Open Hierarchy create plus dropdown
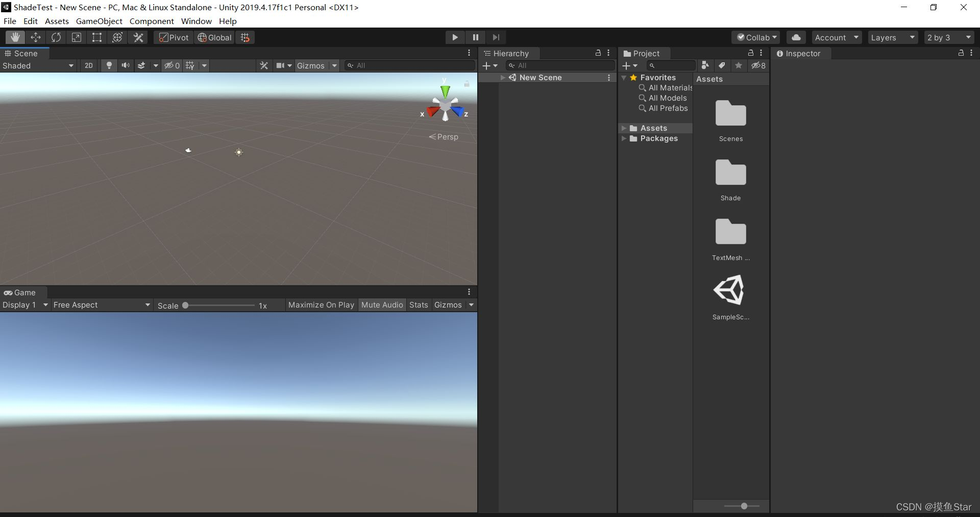Image resolution: width=980 pixels, height=517 pixels. (x=490, y=65)
